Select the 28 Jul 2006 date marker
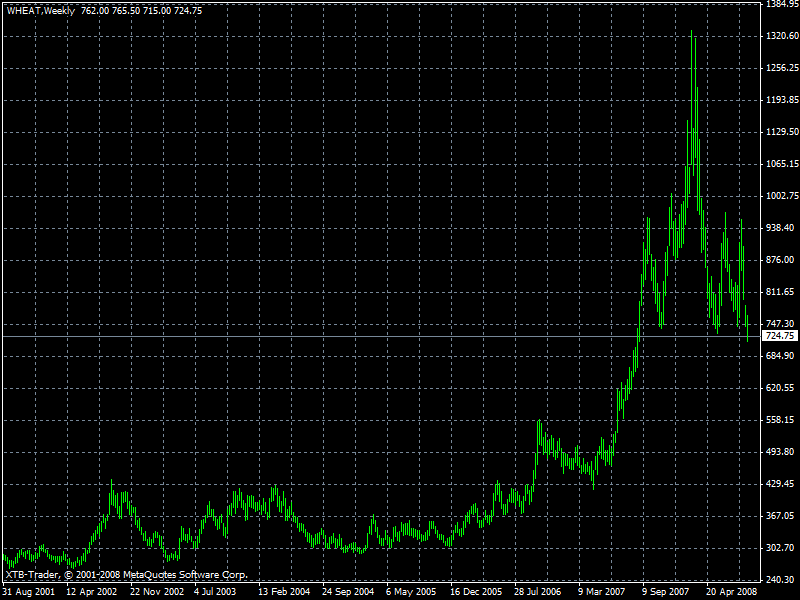The width and height of the screenshot is (800, 600). [538, 592]
